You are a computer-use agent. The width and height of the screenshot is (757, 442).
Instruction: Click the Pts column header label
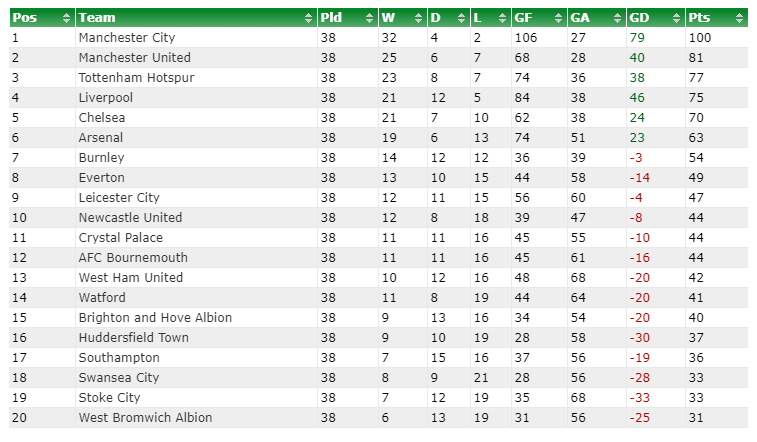coord(700,18)
